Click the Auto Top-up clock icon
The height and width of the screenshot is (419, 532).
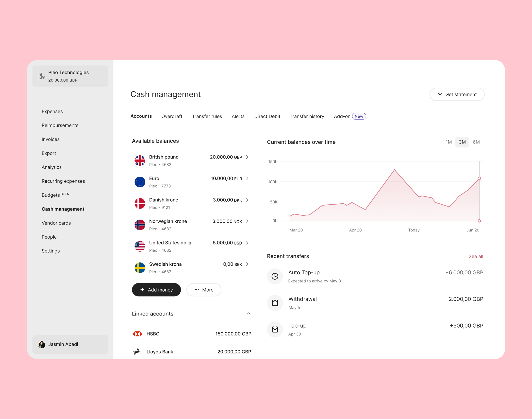coord(275,276)
